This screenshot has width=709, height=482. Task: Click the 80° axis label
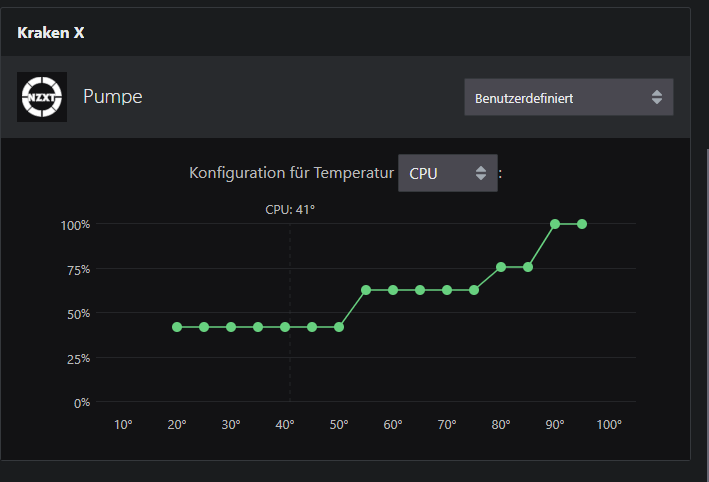click(x=501, y=425)
